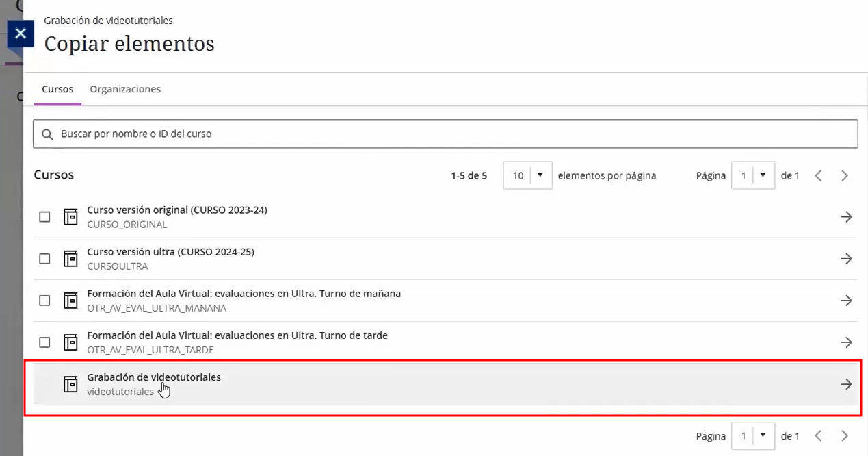Click course icon for Curso versión original
The height and width of the screenshot is (456, 868).
70,217
